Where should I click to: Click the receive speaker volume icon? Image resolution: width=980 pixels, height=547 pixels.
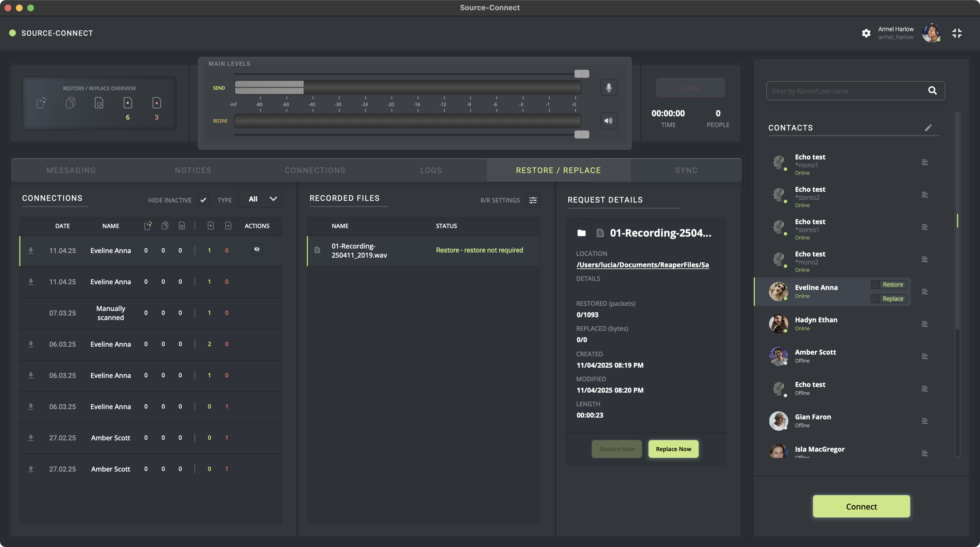point(609,121)
